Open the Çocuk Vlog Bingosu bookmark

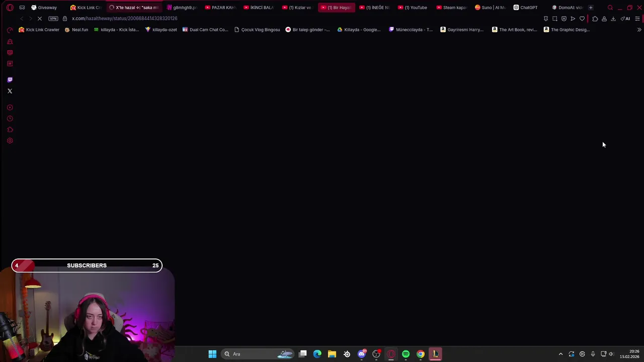[x=257, y=30]
